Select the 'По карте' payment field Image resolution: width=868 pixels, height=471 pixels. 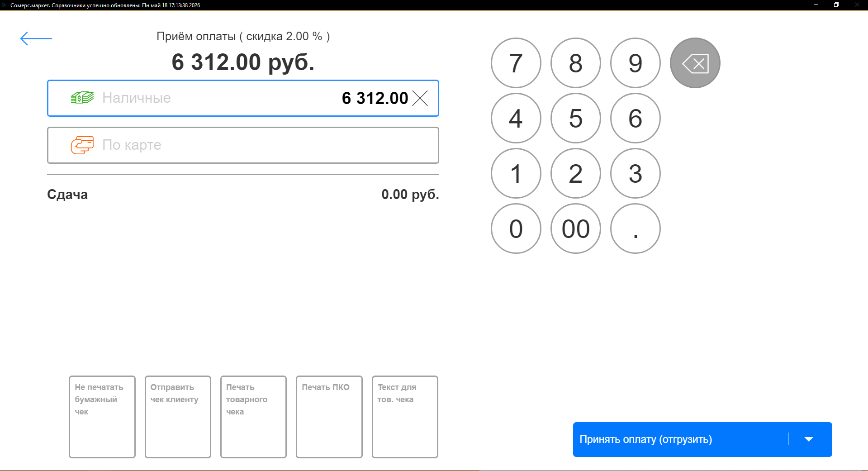tap(243, 145)
